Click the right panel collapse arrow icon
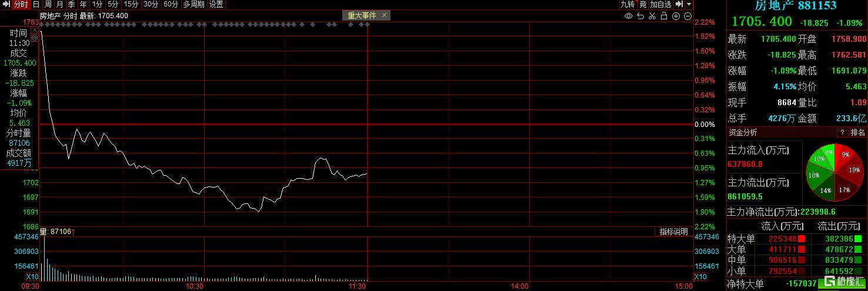Image resolution: width=868 pixels, height=291 pixels. point(679,4)
